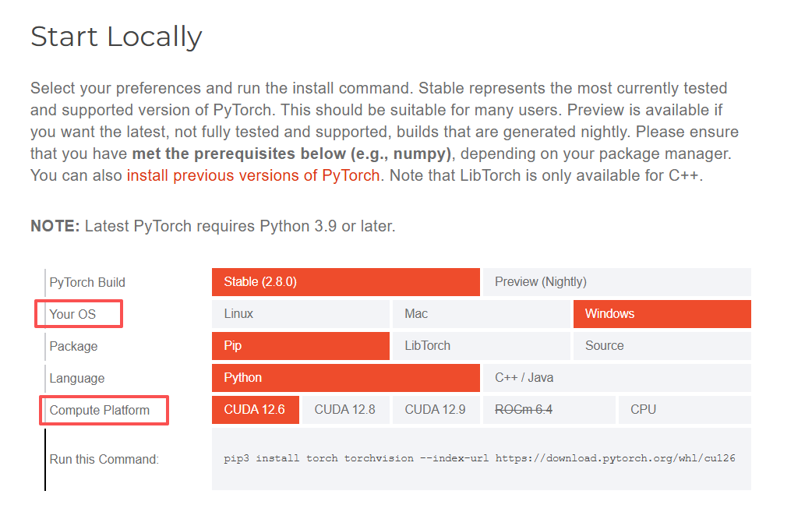Select the LibTorch package option

tap(481, 346)
